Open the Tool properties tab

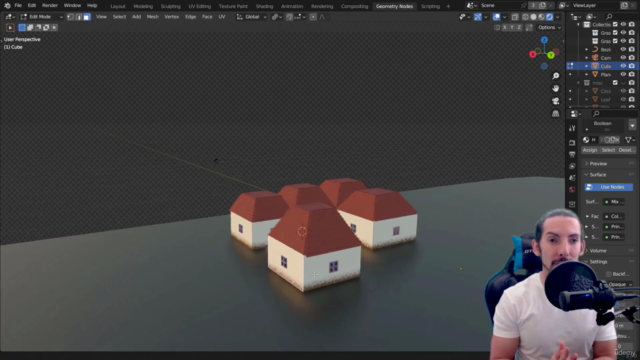pyautogui.click(x=572, y=128)
